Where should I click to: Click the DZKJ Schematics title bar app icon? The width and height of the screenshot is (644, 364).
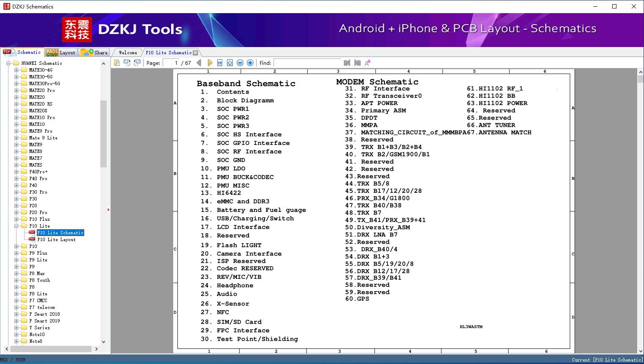pyautogui.click(x=6, y=6)
